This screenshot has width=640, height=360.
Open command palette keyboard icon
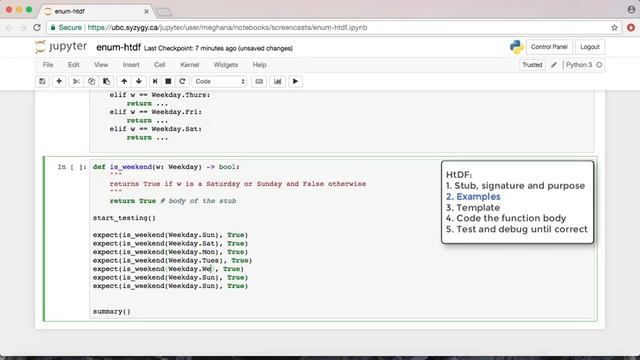pos(259,81)
